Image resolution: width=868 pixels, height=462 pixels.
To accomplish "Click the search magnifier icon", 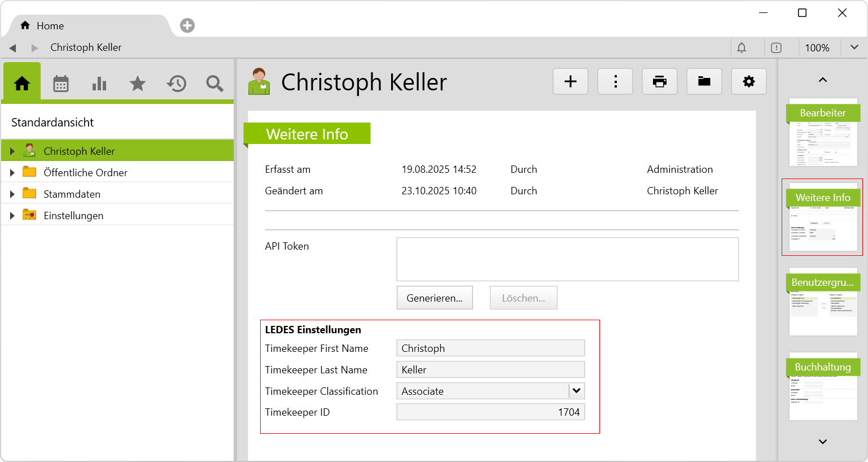I will click(x=214, y=84).
